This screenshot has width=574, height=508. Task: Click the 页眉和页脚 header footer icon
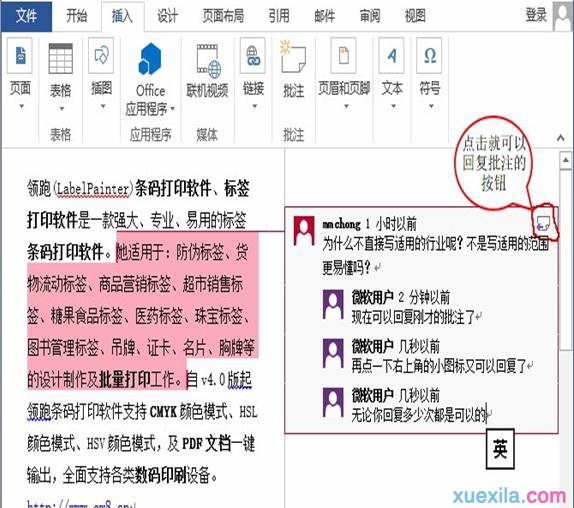pos(343,56)
